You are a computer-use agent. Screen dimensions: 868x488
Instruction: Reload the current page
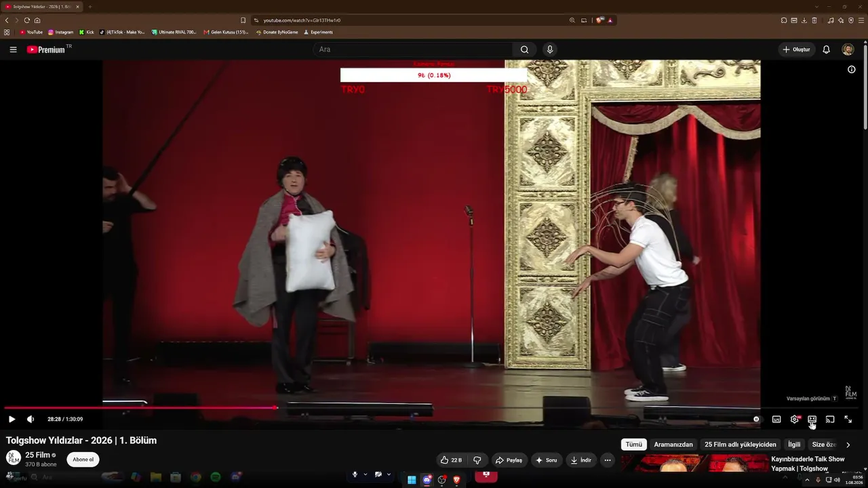click(x=27, y=20)
